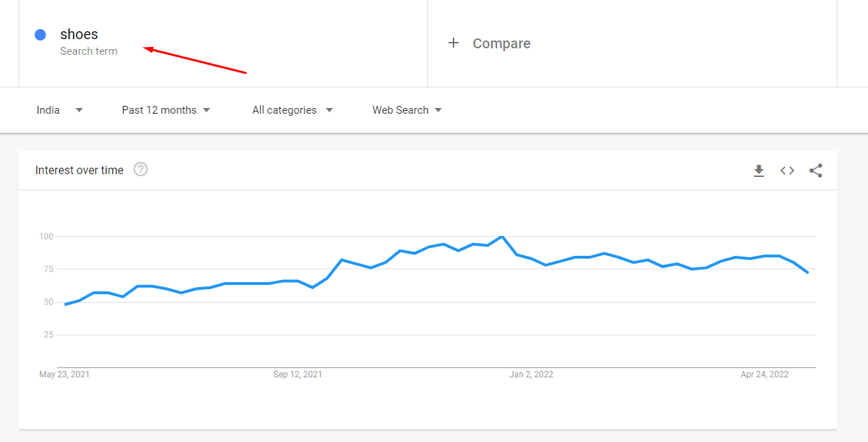Add a comparison term with Compare
This screenshot has width=868, height=442.
tap(502, 43)
